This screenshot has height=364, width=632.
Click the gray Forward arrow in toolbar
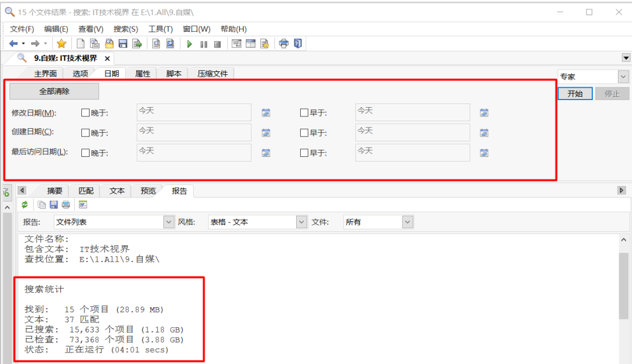click(35, 43)
